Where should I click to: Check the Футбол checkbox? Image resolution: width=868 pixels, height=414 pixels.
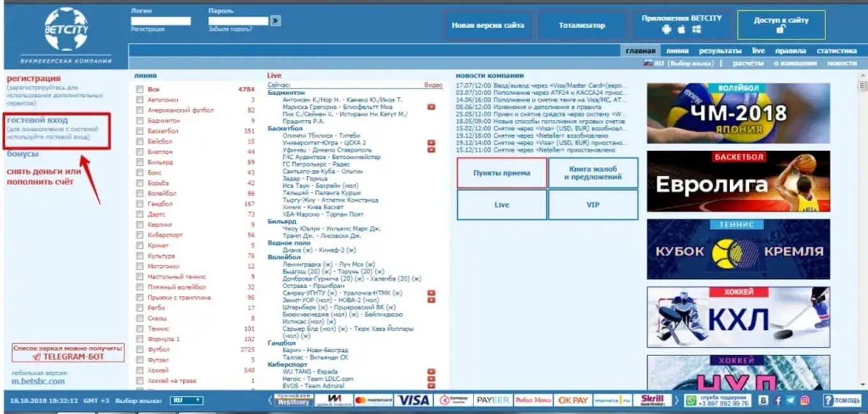[x=139, y=350]
